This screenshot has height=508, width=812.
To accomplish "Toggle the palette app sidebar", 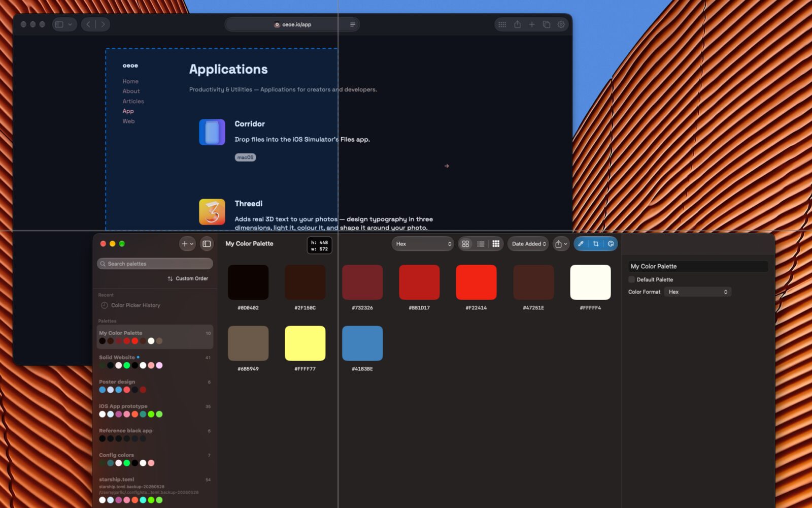I will coord(207,244).
